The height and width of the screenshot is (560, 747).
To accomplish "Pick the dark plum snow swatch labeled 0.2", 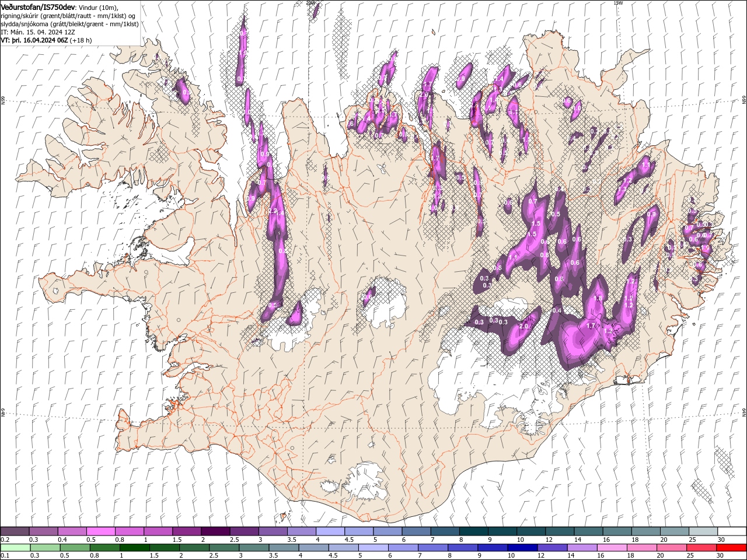I will [15, 531].
